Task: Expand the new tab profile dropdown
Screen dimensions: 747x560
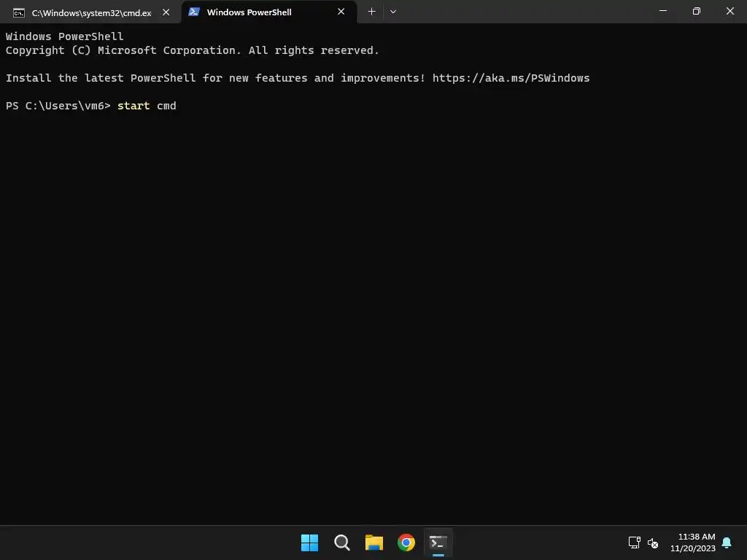Action: (x=393, y=12)
